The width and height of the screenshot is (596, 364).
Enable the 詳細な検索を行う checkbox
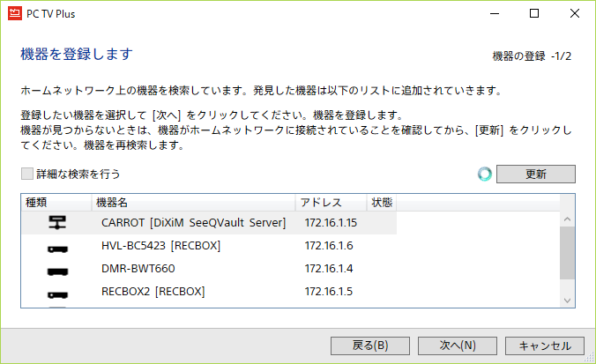(27, 175)
